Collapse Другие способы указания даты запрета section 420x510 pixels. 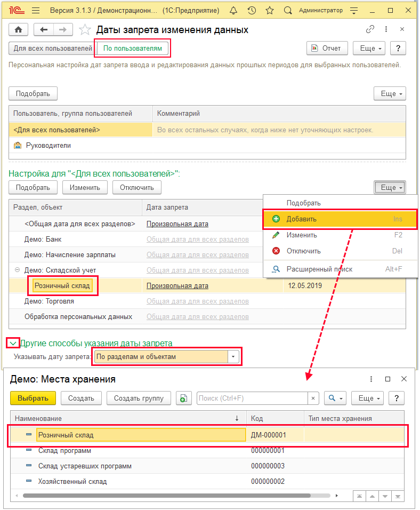(13, 343)
